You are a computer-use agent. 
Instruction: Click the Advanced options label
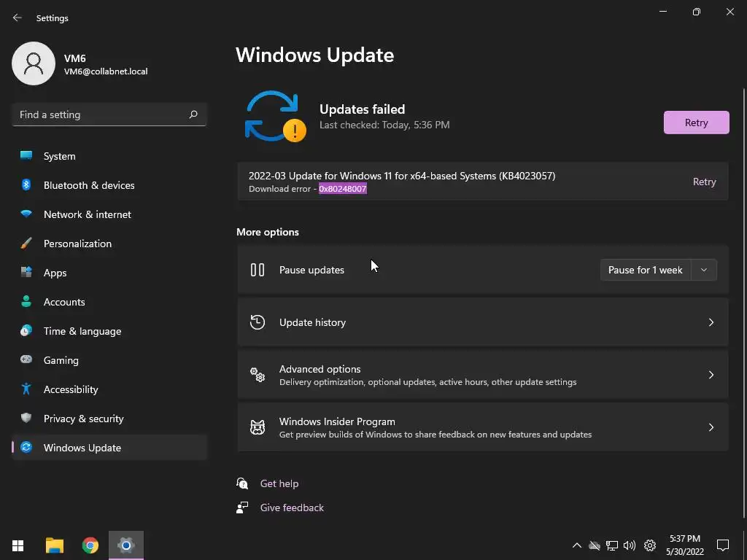click(x=320, y=369)
